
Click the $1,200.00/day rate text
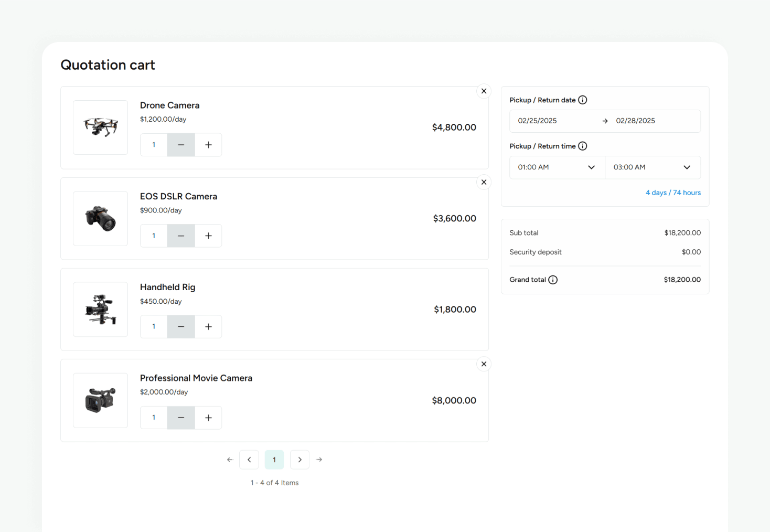(163, 119)
